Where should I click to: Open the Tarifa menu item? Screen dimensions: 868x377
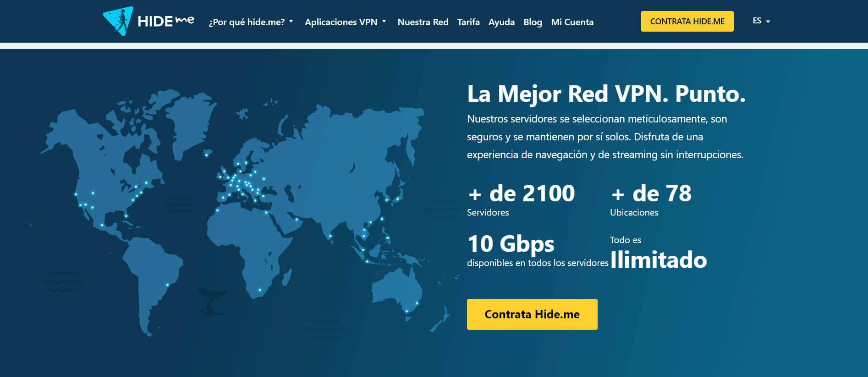[x=468, y=22]
